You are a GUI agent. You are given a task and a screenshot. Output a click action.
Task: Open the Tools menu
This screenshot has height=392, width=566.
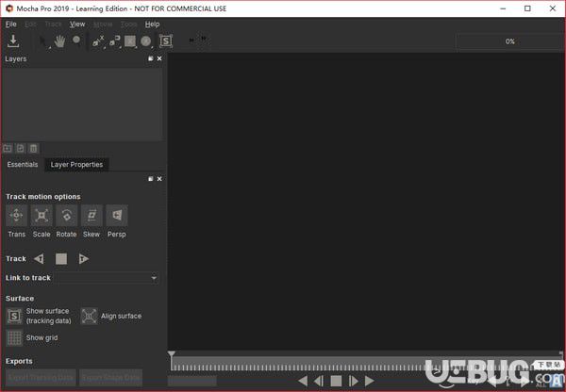pyautogui.click(x=129, y=24)
